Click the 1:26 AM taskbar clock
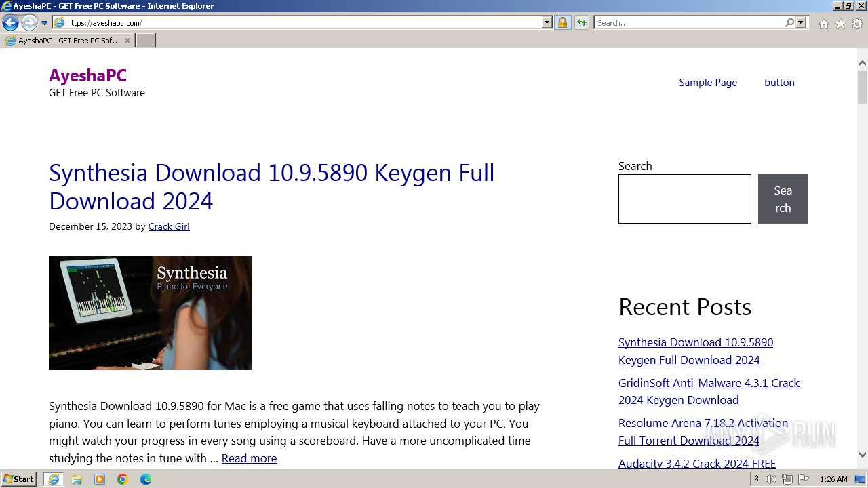 (833, 479)
